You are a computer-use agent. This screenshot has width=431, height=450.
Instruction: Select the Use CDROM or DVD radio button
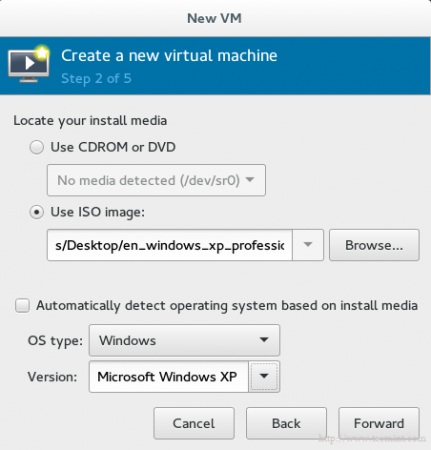point(36,147)
